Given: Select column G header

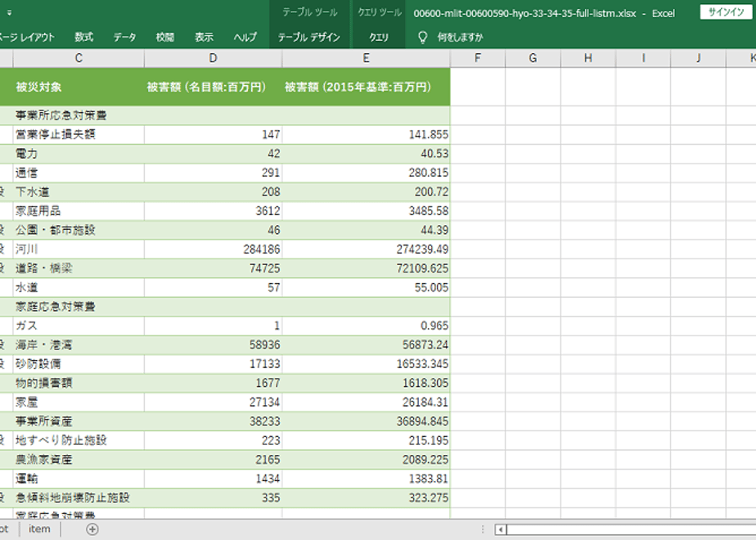Looking at the screenshot, I should click(533, 58).
